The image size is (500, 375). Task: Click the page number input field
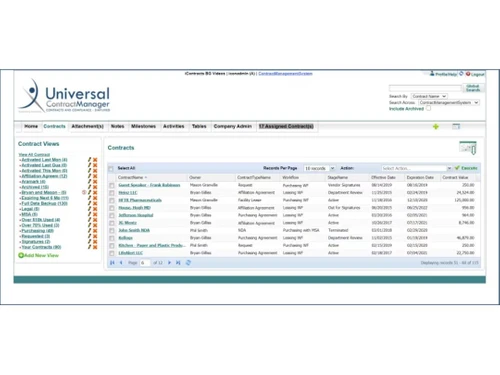(x=145, y=263)
